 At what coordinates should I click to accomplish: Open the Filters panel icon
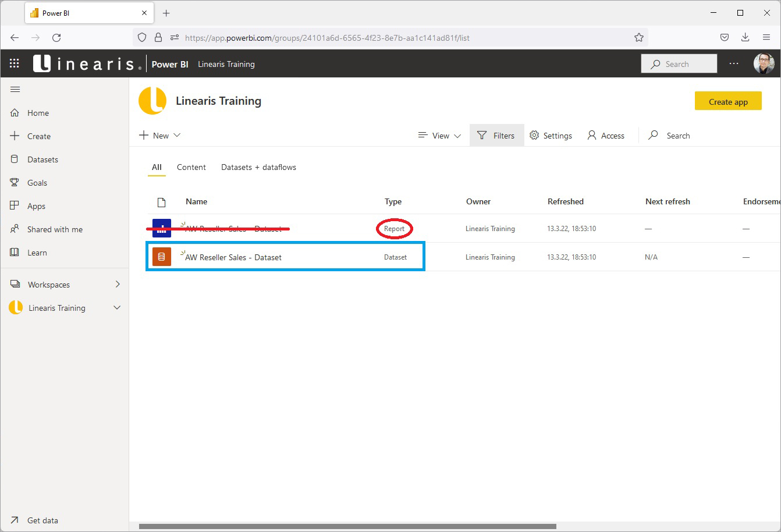tap(482, 135)
